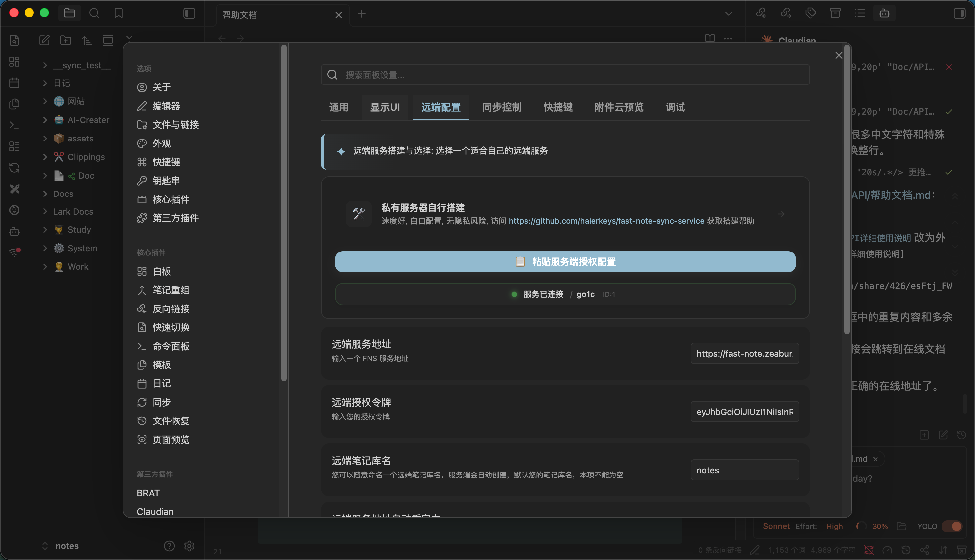Click the 服务已连接 status bar
The image size is (975, 560).
pyautogui.click(x=565, y=294)
